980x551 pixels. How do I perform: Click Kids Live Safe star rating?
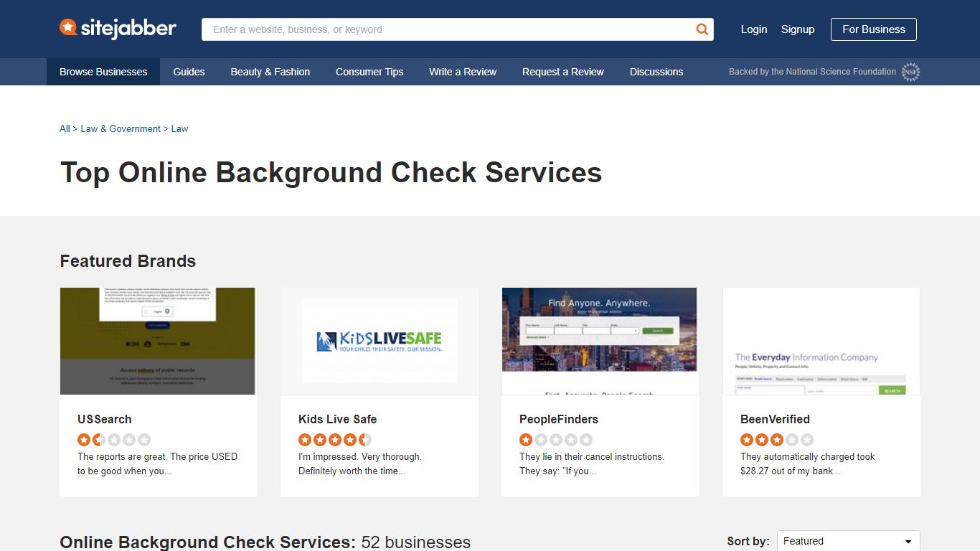click(x=335, y=440)
